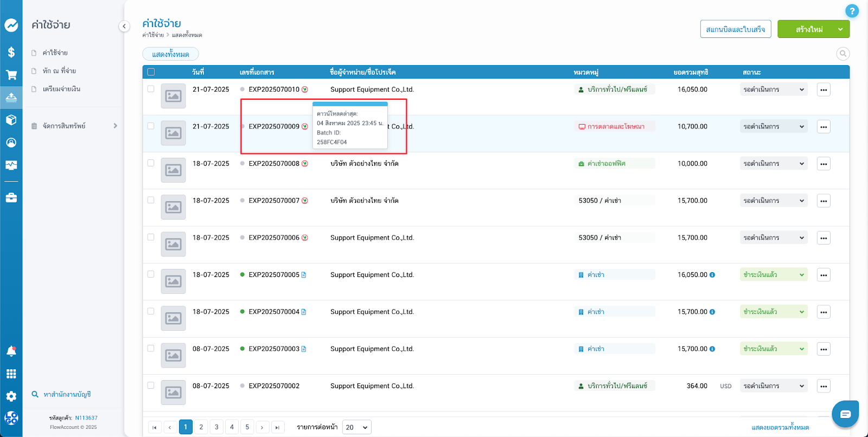
Task: Open หัก ณ ที่จ่าย menu item
Action: pos(59,71)
